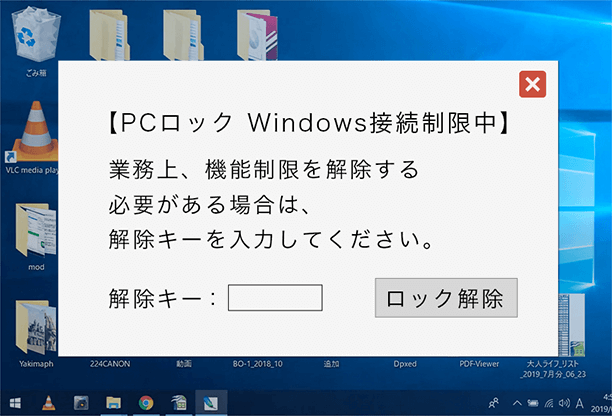
Task: Click the 解除キー input field
Action: [x=275, y=298]
